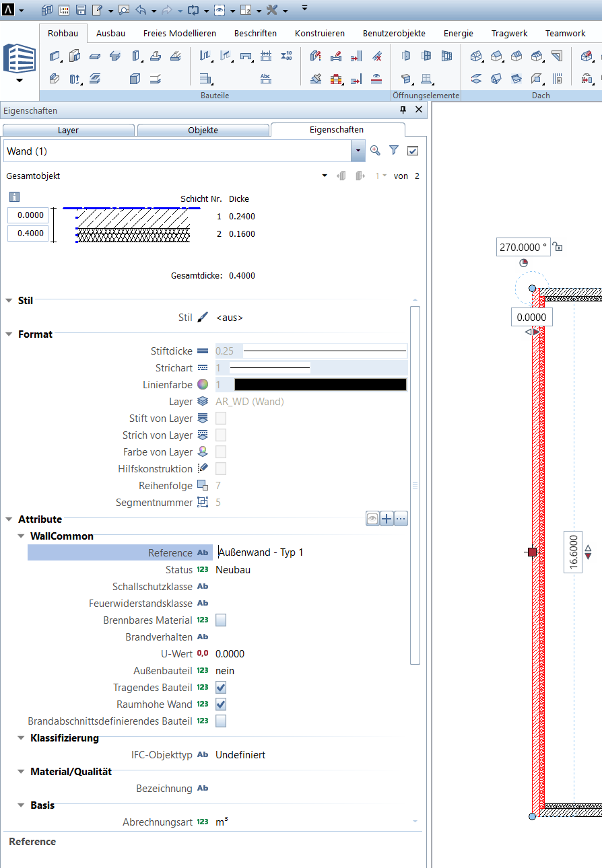Click the 0.4000 offset input field

tap(27, 233)
